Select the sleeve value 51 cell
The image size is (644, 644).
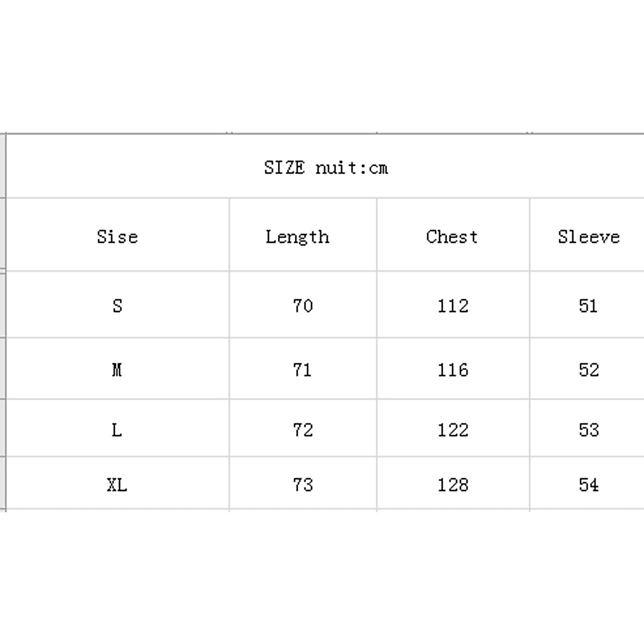588,306
